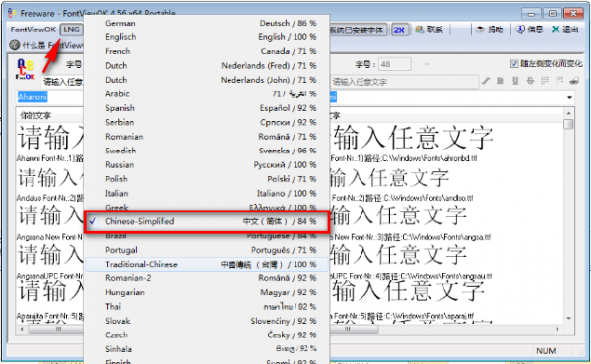Open the 联系 contact toolbar item

(428, 30)
